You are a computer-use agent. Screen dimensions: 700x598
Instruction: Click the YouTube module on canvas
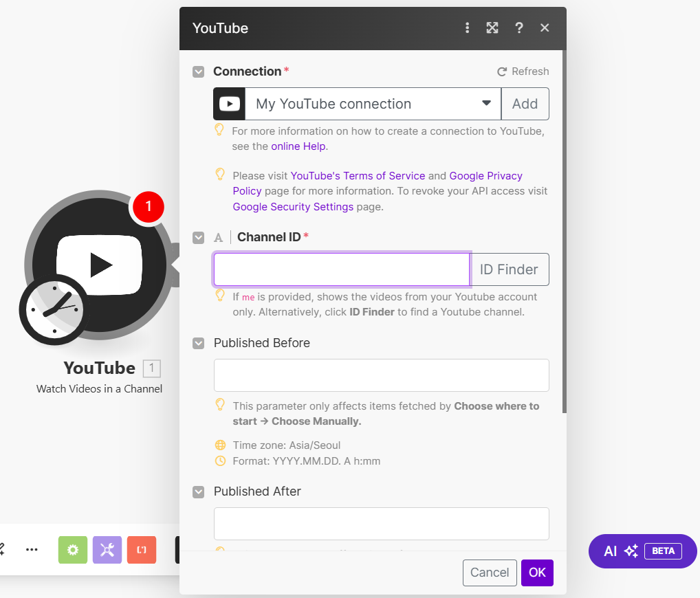(99, 265)
